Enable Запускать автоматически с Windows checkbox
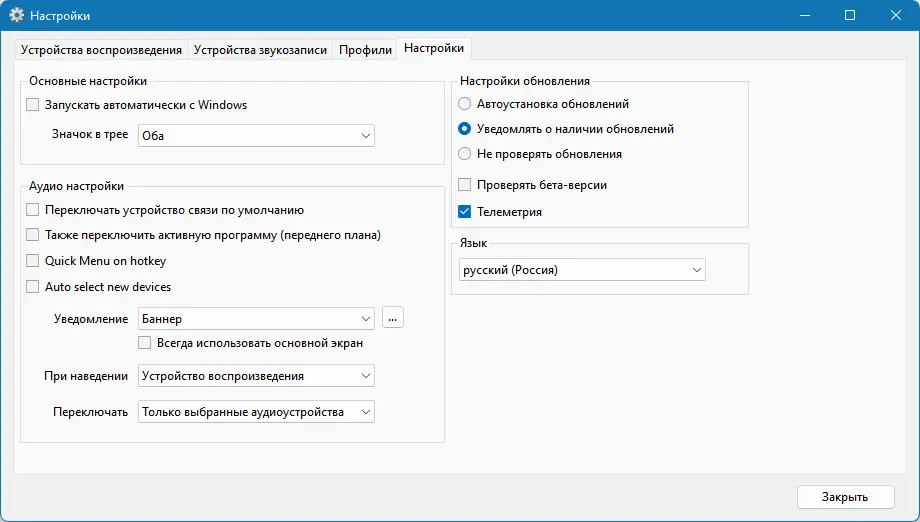The height and width of the screenshot is (522, 920). (x=33, y=105)
